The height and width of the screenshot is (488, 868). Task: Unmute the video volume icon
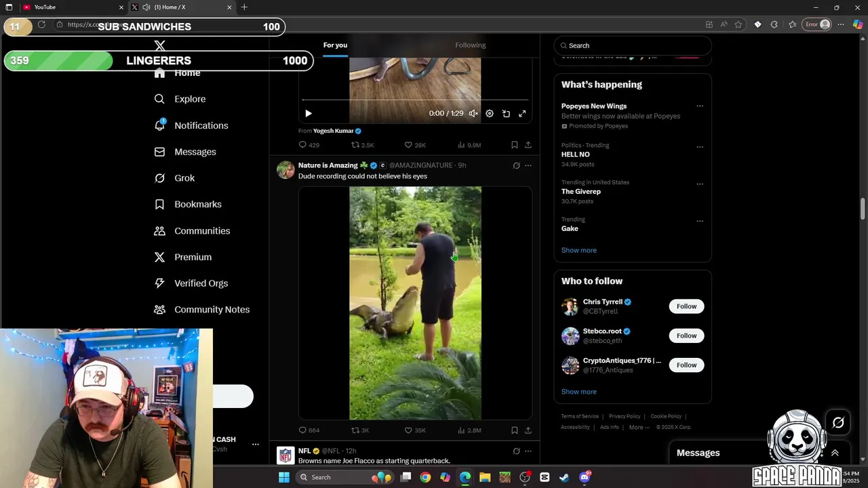point(473,114)
